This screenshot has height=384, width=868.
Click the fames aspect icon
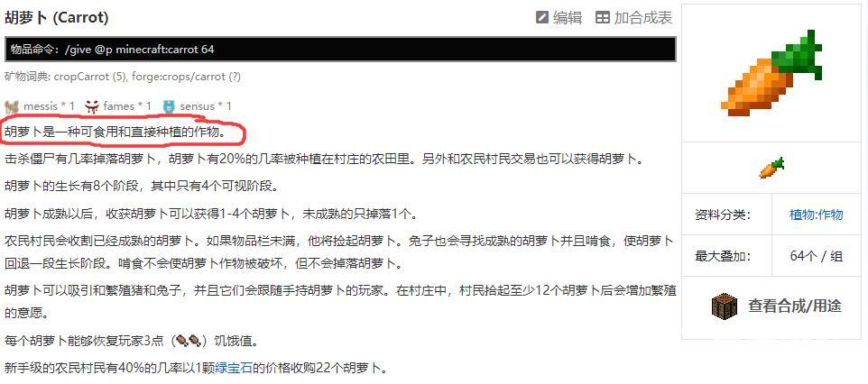coord(92,105)
